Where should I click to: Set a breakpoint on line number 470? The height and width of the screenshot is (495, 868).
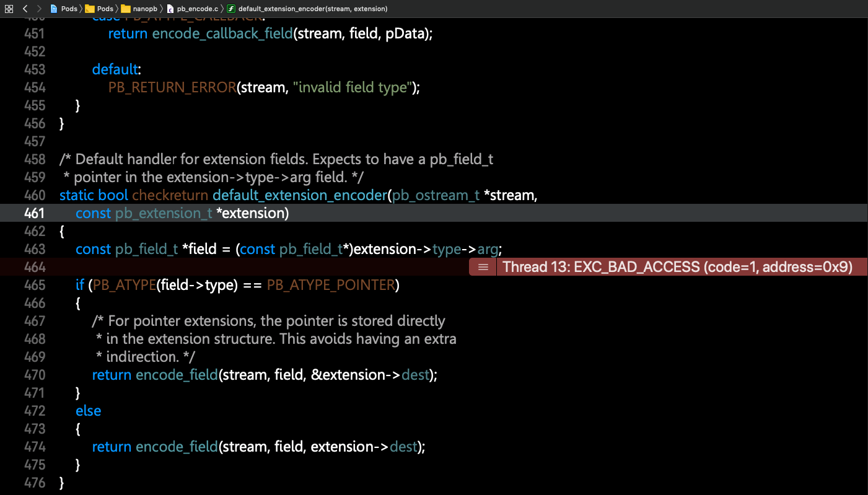35,375
